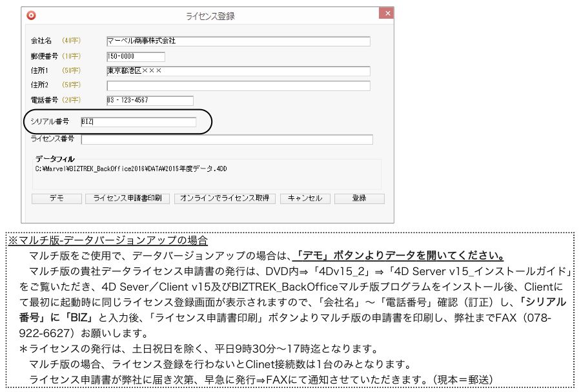Click the 電話番号 input field

150,100
